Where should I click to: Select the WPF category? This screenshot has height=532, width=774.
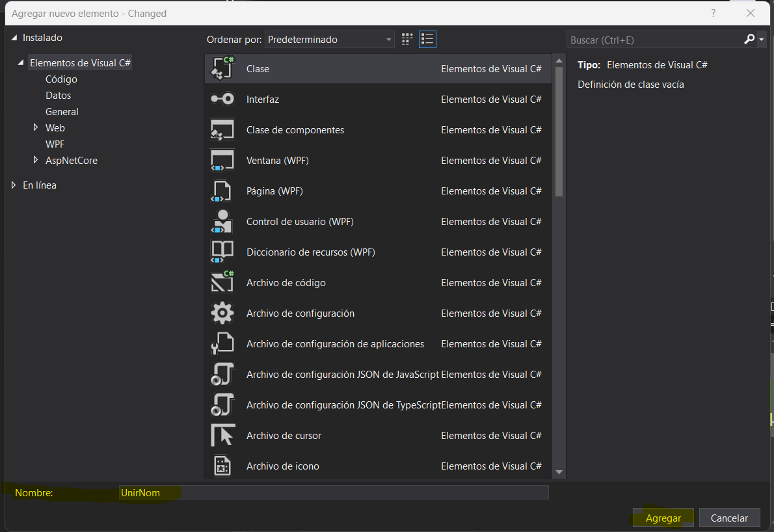pyautogui.click(x=55, y=144)
